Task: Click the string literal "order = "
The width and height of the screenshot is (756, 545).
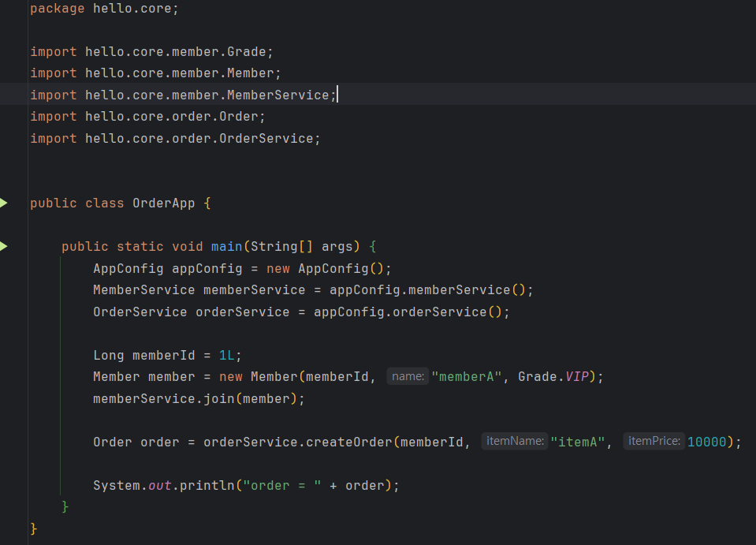Action: tap(282, 486)
